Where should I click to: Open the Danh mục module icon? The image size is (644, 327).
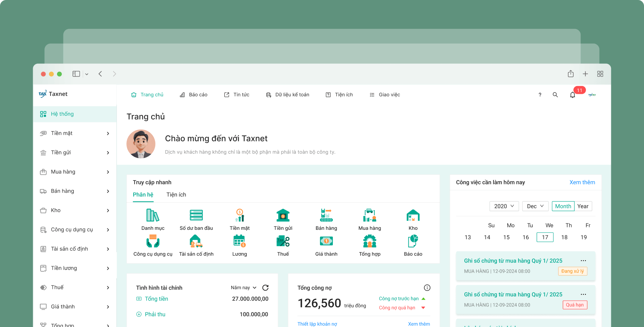(153, 215)
